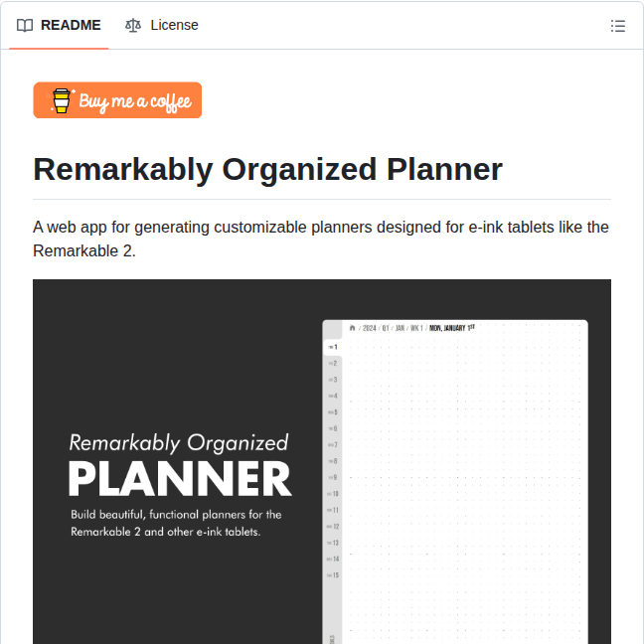Viewport: 644px width, 644px height.
Task: Click the book icon beside README
Action: (25, 25)
